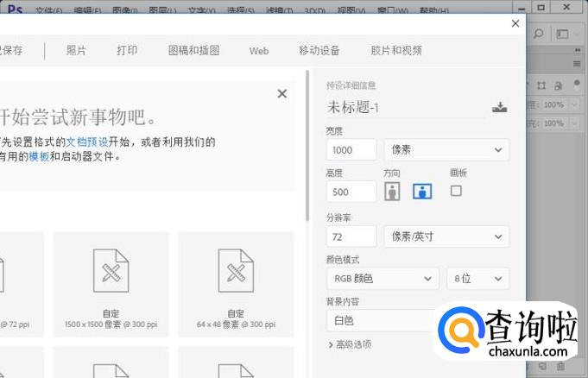Open the 窗口 menu
The image size is (588, 378).
pos(392,10)
